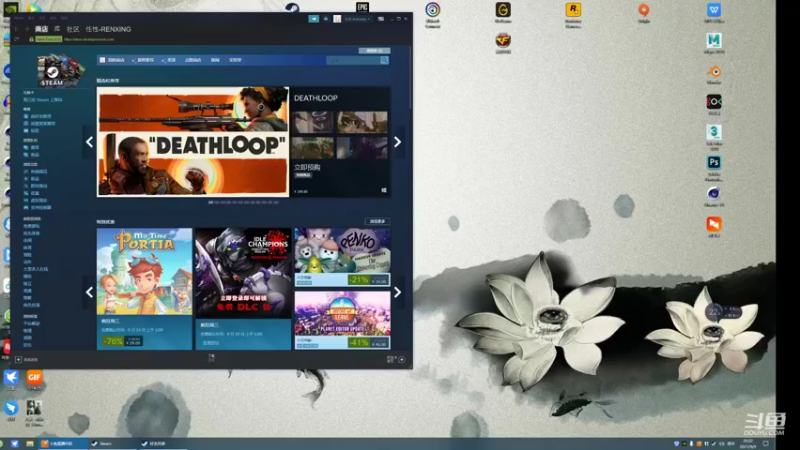
Task: Open 点数商店 in store navigation
Action: click(193, 60)
